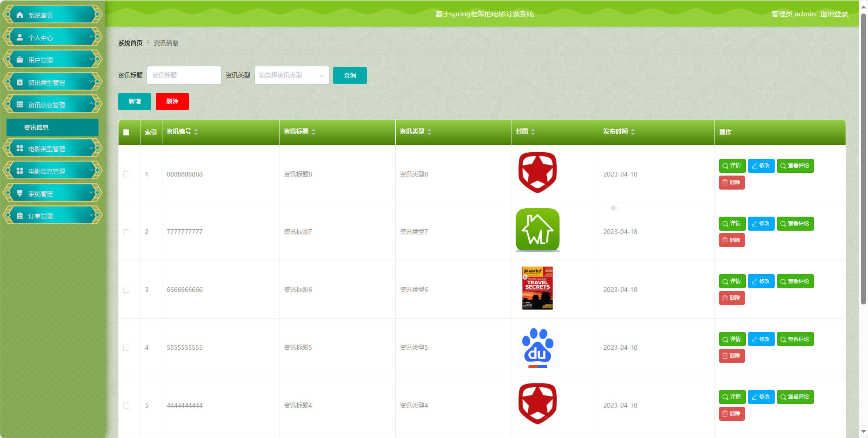Click the 系统首页 breadcrumb link
This screenshot has height=438, width=868.
130,43
